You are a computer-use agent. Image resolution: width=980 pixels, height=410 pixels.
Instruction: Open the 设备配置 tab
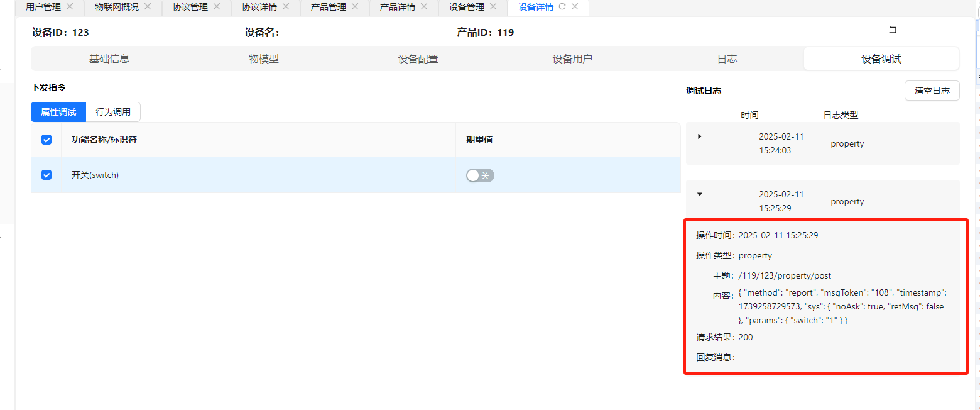click(x=418, y=59)
